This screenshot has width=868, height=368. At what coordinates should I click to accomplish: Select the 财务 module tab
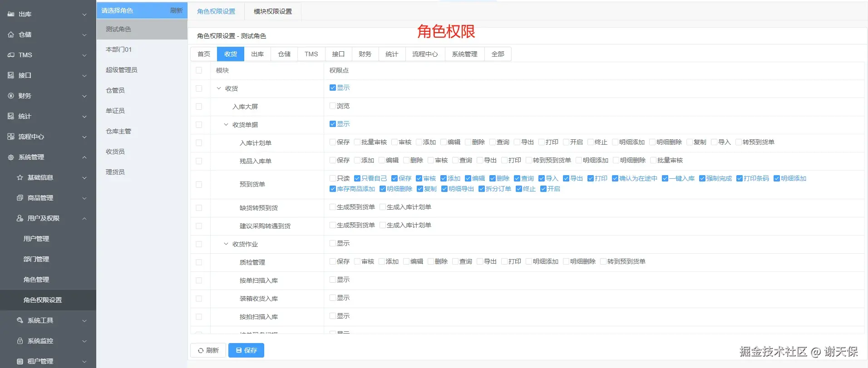(x=365, y=54)
